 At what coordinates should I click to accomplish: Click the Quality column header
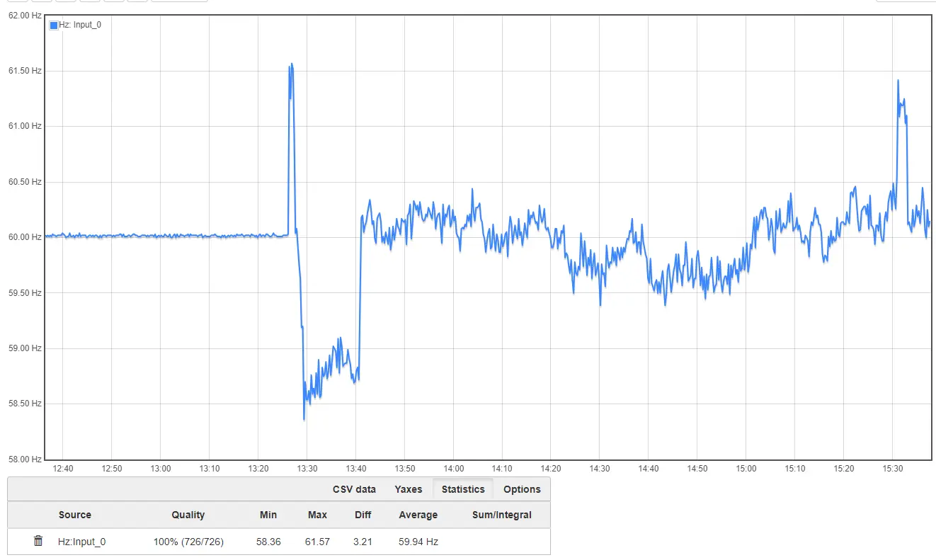(x=188, y=515)
